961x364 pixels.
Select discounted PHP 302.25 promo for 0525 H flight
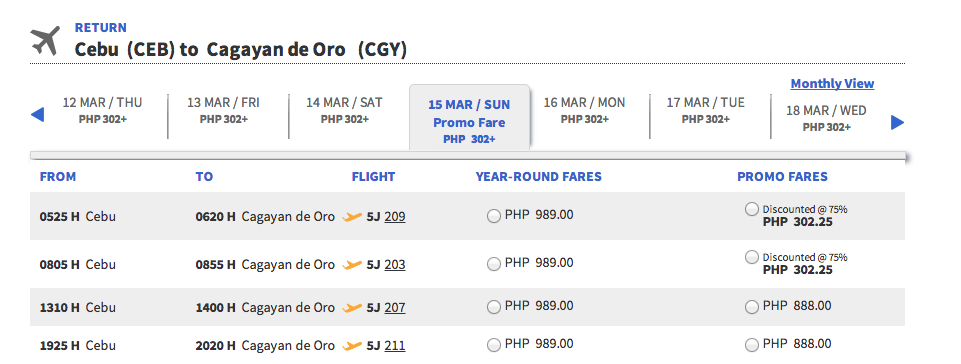coord(751,210)
